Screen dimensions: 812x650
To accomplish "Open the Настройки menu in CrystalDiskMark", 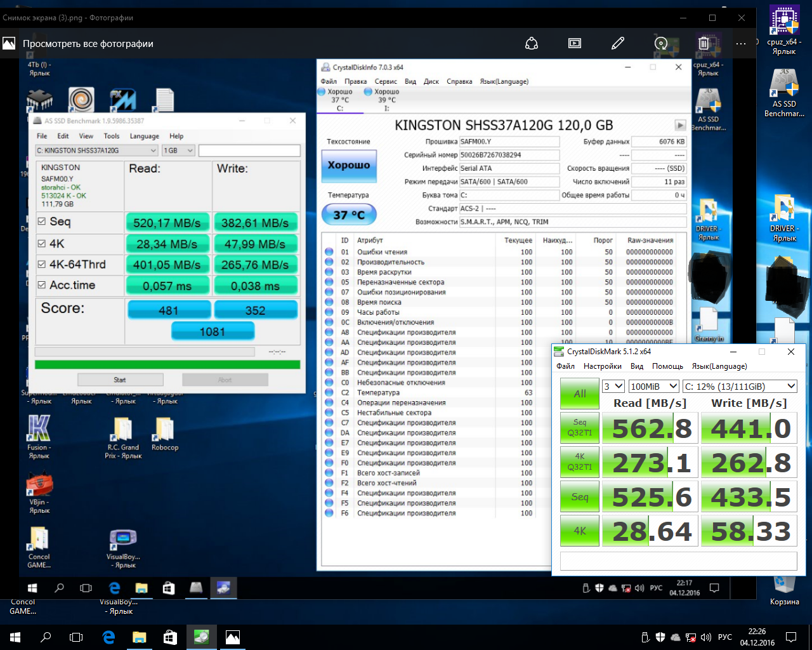I will point(603,366).
